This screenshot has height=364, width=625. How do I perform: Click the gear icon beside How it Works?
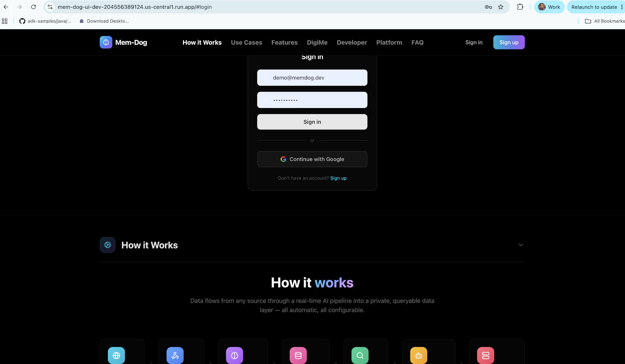tap(107, 245)
